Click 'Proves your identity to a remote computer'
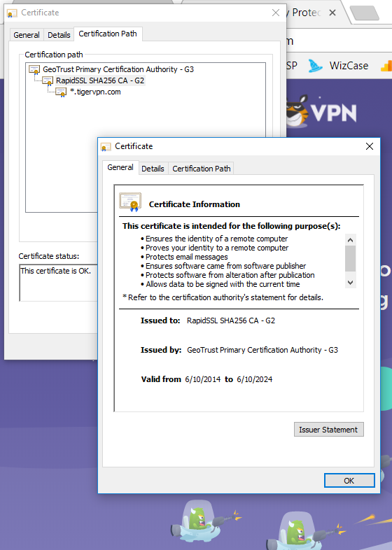This screenshot has width=392, height=550. [x=217, y=248]
